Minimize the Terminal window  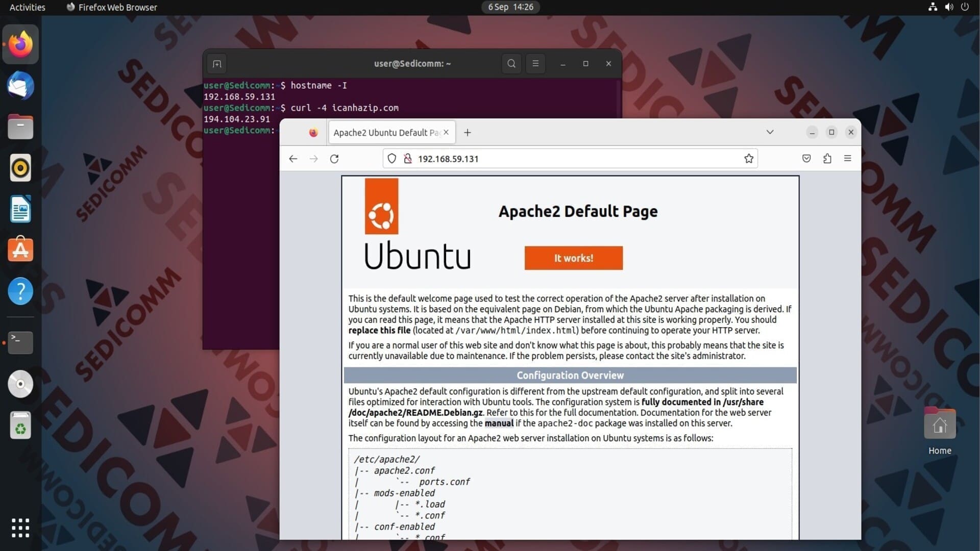tap(563, 64)
